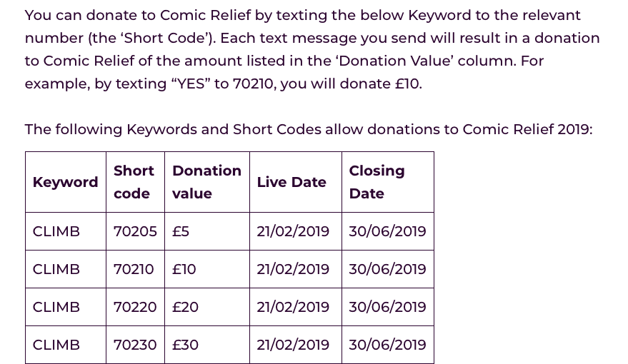Click the CLIMB keyword in the £5 row
The height and width of the screenshot is (364, 628).
[x=56, y=231]
